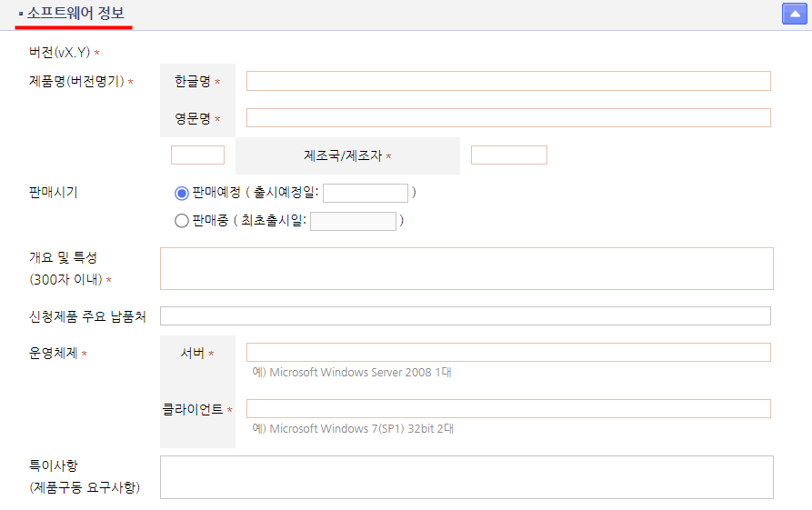This screenshot has height=510, width=812.
Task: Click the (제품구동 요구사항) text
Action: tap(85, 487)
